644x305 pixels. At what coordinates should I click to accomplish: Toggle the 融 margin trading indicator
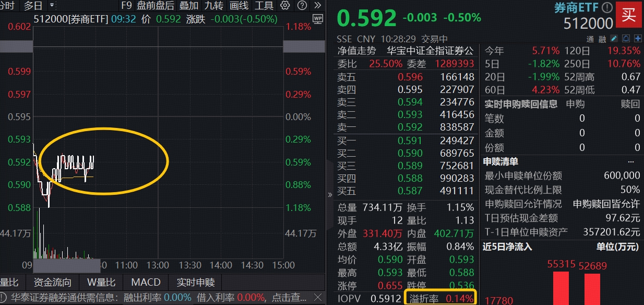point(602,39)
